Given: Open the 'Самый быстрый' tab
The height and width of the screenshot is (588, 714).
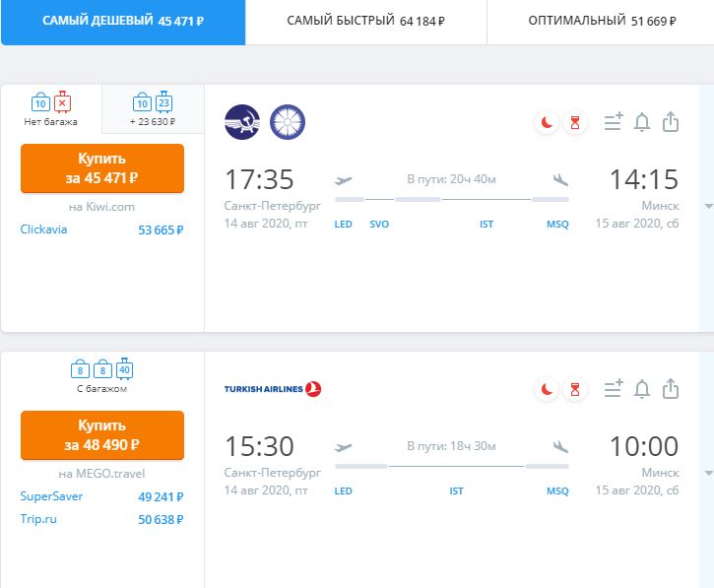Looking at the screenshot, I should coord(366,22).
